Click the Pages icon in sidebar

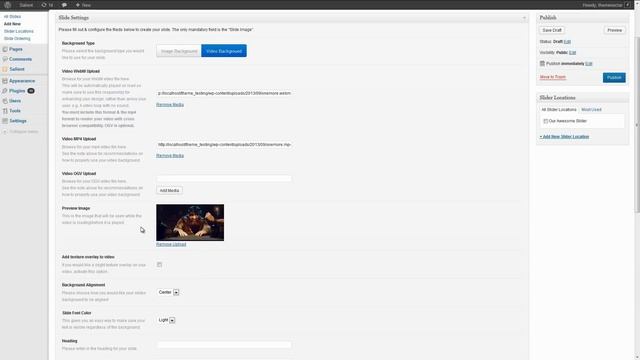5,49
